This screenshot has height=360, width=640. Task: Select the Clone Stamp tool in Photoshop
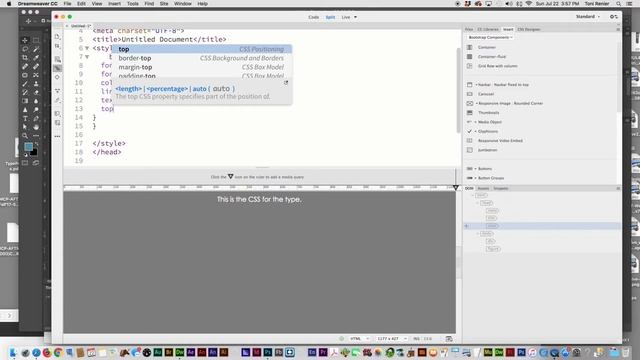pyautogui.click(x=36, y=84)
